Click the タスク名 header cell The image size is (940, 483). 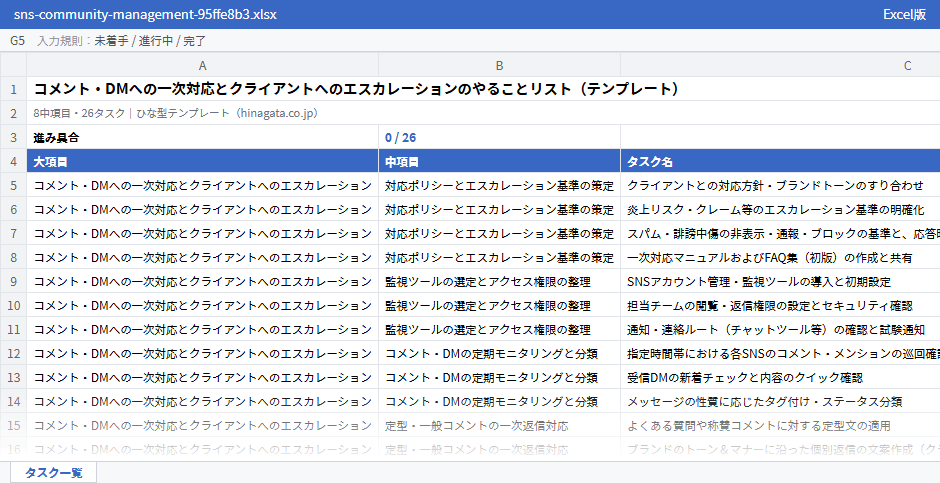[780, 161]
